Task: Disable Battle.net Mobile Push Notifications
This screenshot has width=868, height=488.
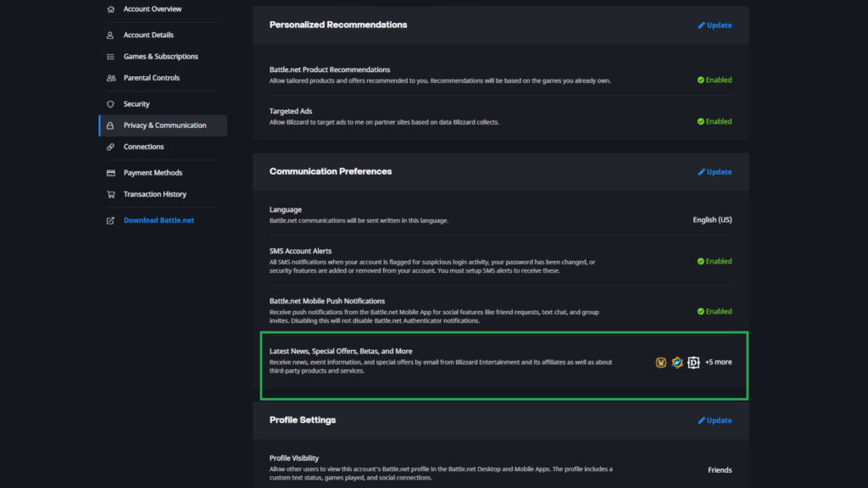Action: coord(715,311)
